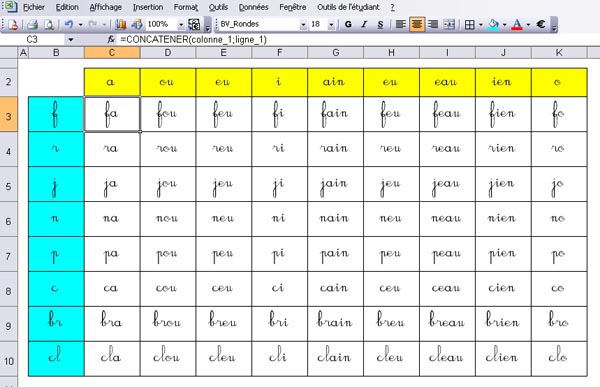
Task: Open the Redo history dropdown arrow
Action: click(104, 25)
